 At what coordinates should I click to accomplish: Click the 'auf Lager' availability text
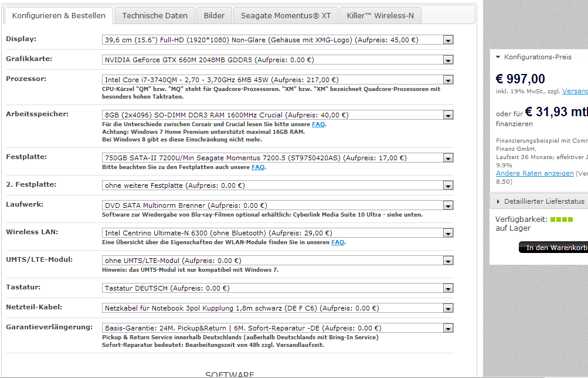click(513, 228)
